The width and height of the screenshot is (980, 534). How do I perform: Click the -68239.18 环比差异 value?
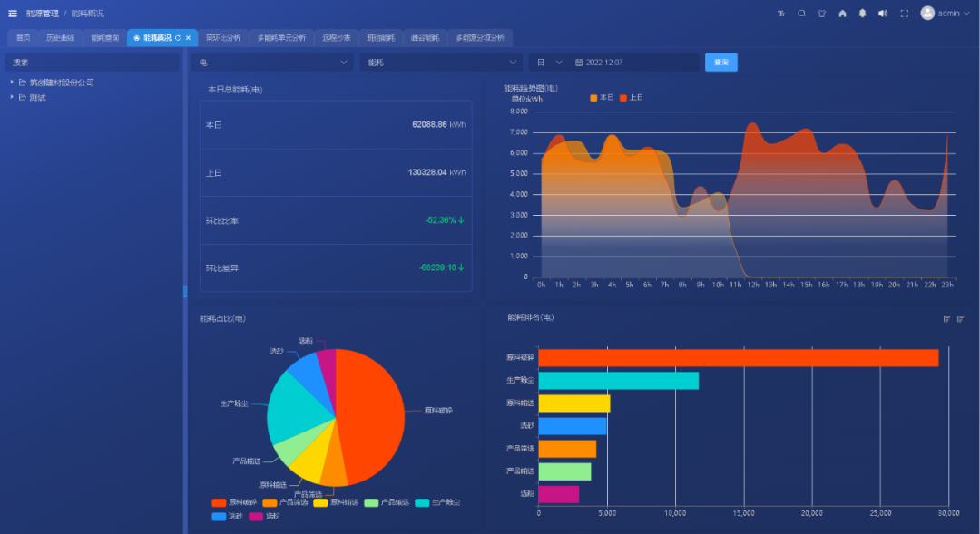(441, 267)
